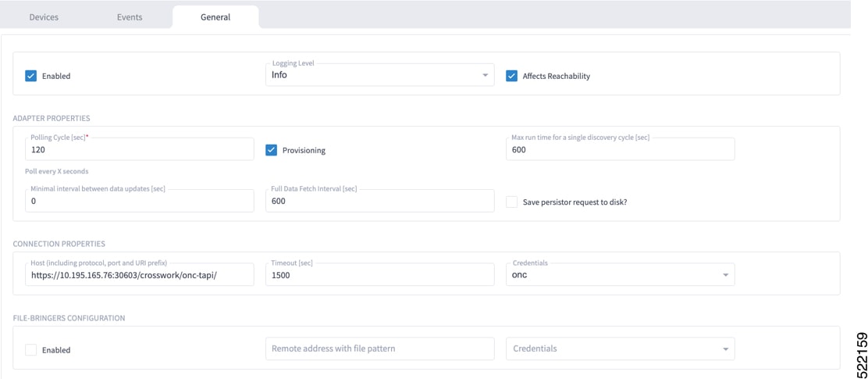Viewport: 868px width, 379px height.
Task: Edit the Timeout value field
Action: pos(379,274)
